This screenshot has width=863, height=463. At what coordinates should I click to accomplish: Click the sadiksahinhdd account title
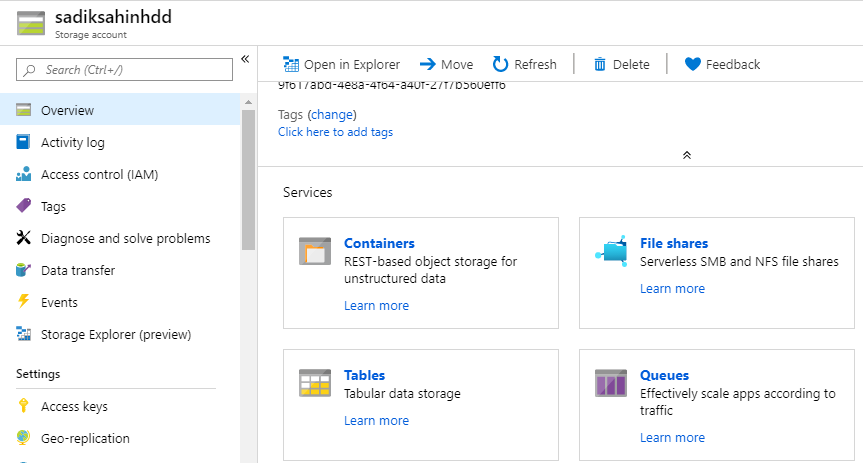point(113,17)
